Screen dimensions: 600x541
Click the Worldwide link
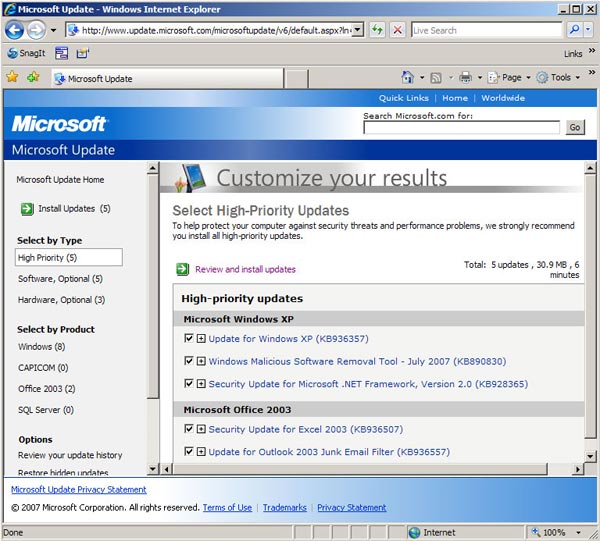point(503,98)
